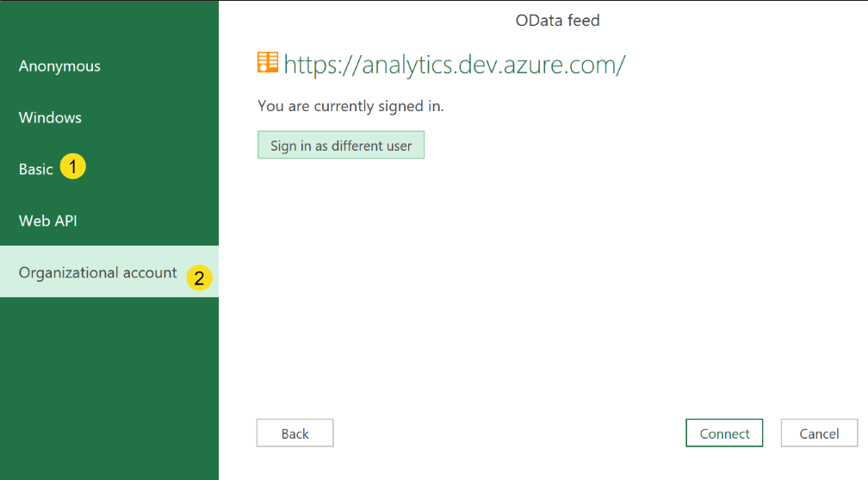The image size is (868, 480).
Task: Click the 'You are currently signed in' message
Action: 350,106
